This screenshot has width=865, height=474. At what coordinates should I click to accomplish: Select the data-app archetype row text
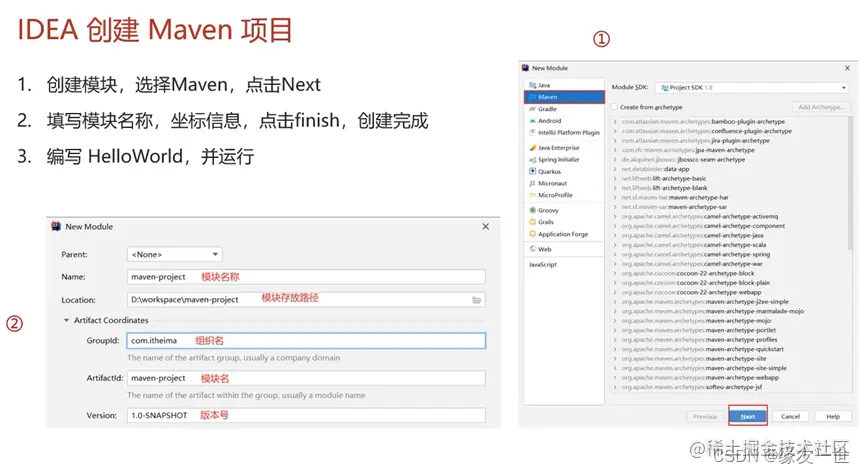pos(655,169)
